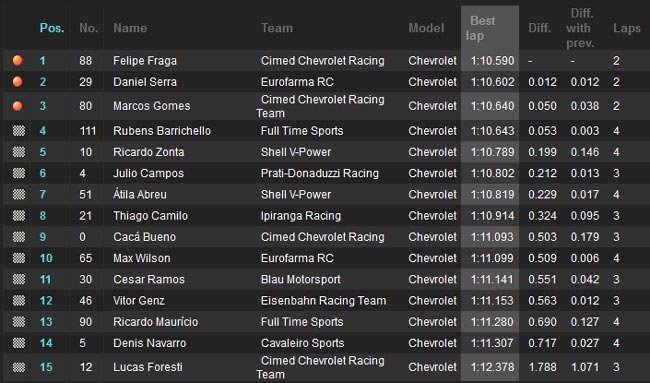Click Denis Navarro's team Cavaleiro Sports
Viewport: 650px width, 383px height.
(x=303, y=343)
